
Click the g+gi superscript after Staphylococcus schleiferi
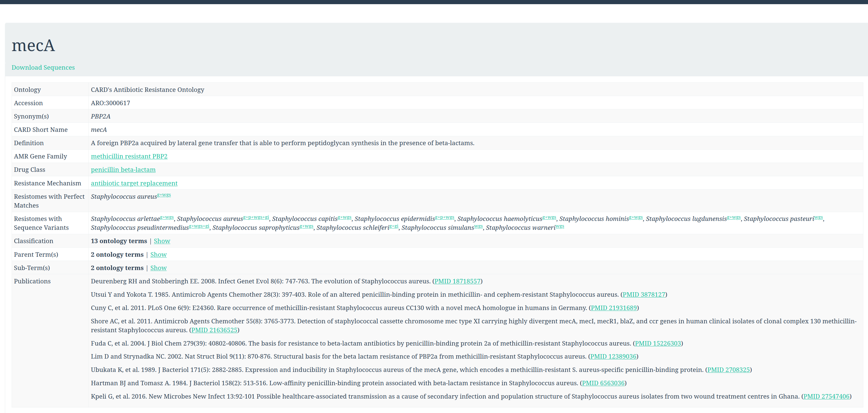tap(394, 226)
